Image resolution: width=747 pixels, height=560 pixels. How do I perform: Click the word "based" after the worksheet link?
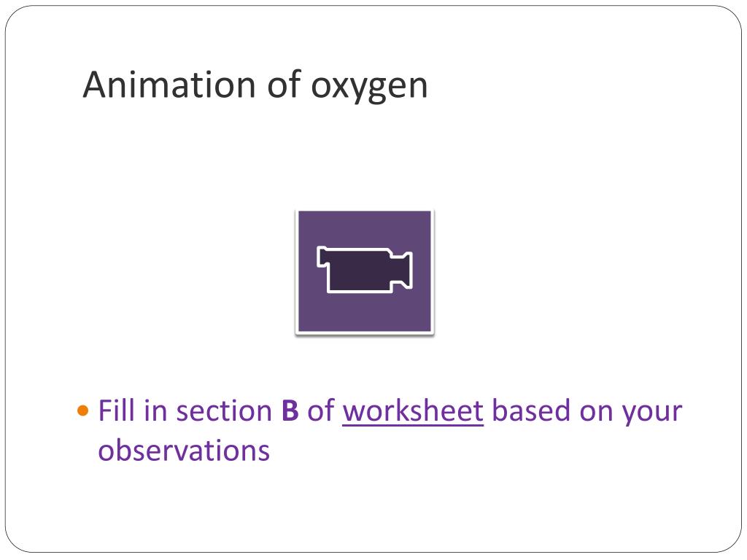pyautogui.click(x=531, y=411)
